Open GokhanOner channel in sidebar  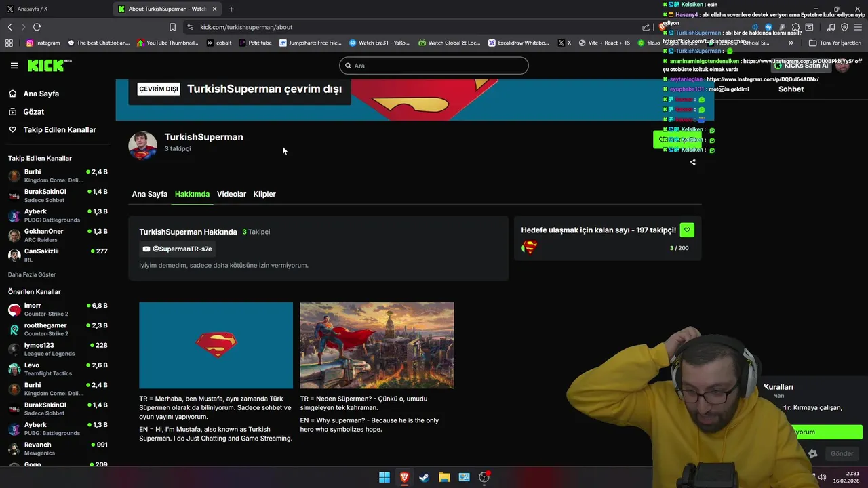point(58,235)
